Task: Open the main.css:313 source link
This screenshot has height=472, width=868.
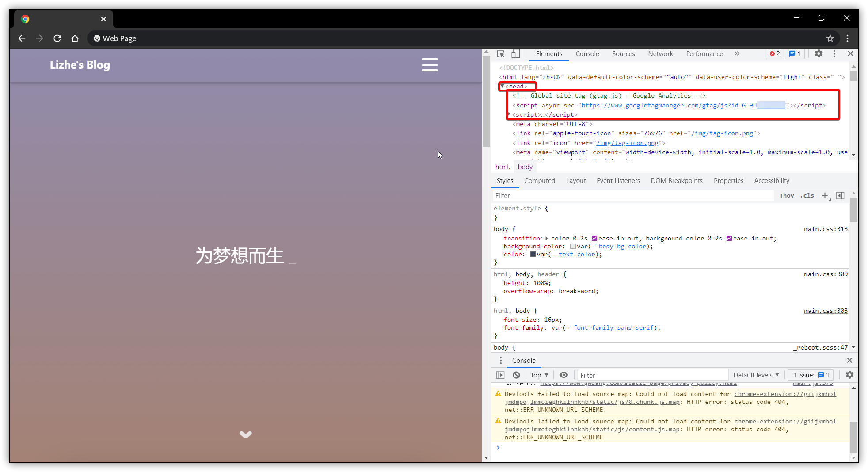Action: tap(826, 229)
